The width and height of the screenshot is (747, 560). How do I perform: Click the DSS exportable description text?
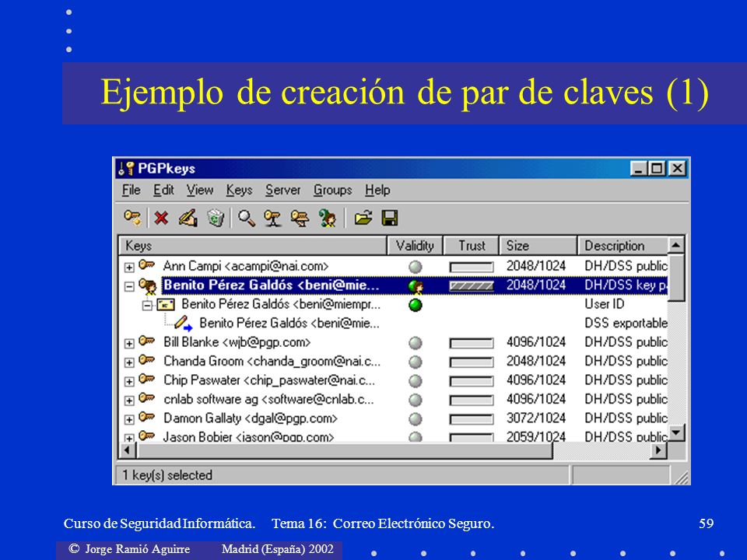(x=626, y=323)
